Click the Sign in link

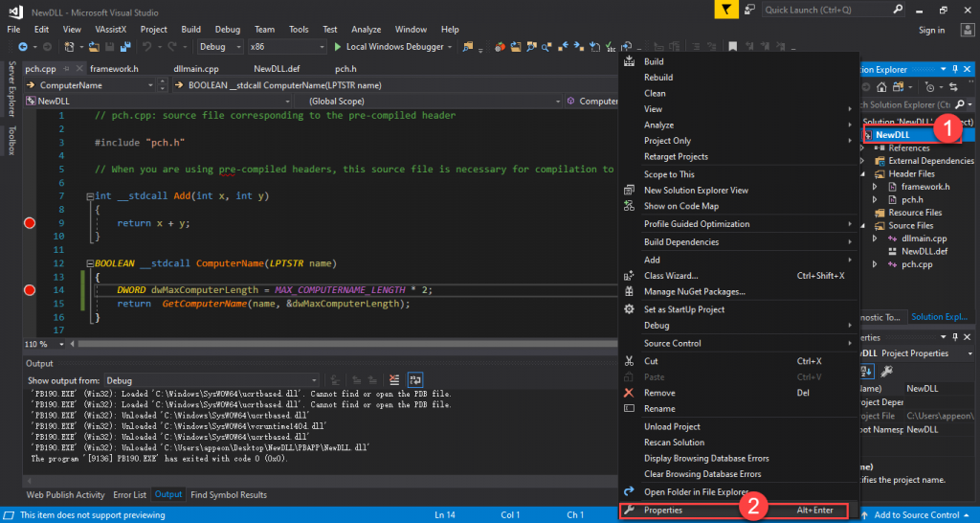(931, 30)
